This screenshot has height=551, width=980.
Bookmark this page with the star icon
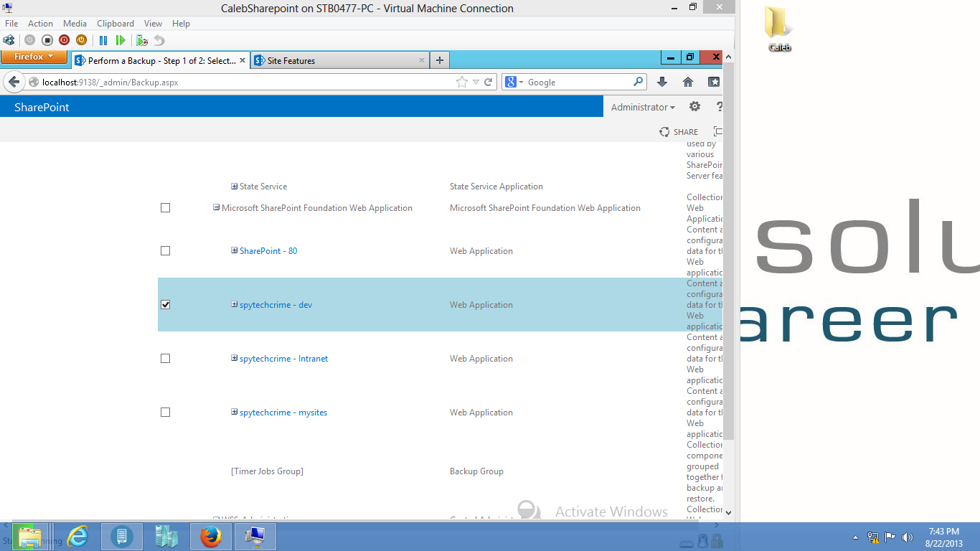pos(462,82)
